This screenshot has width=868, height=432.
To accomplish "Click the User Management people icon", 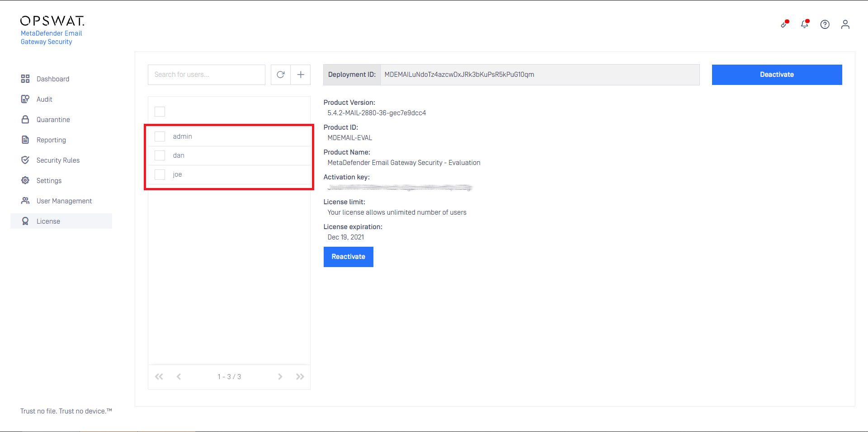I will pyautogui.click(x=25, y=201).
